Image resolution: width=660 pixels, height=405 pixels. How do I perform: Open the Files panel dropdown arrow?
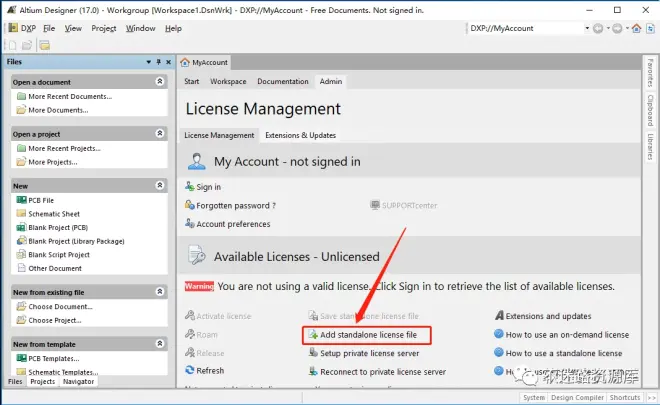pyautogui.click(x=149, y=62)
